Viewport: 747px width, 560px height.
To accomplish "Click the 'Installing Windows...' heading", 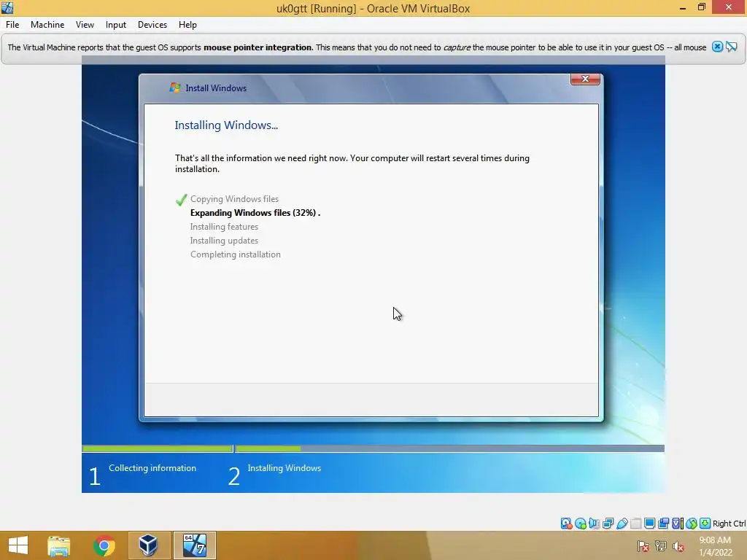I will tap(226, 125).
